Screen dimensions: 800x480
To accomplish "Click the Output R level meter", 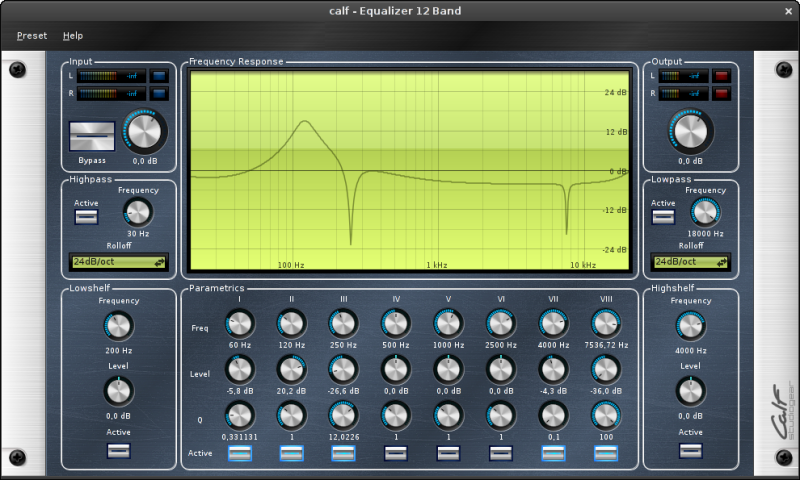I will coord(684,94).
